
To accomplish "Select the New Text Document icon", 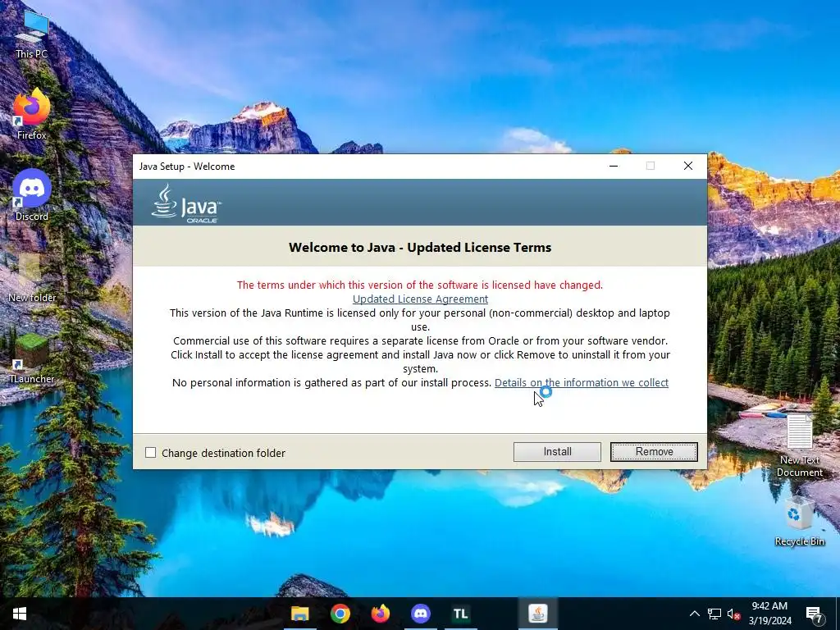I will [799, 445].
